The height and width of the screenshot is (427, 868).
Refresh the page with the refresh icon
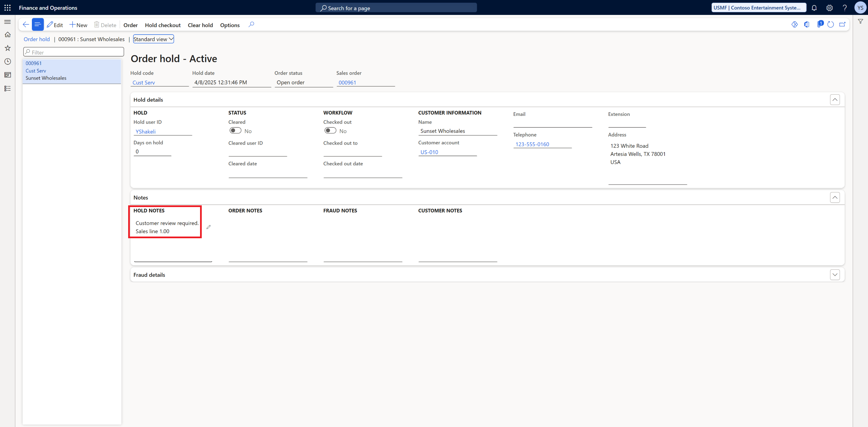coord(830,24)
